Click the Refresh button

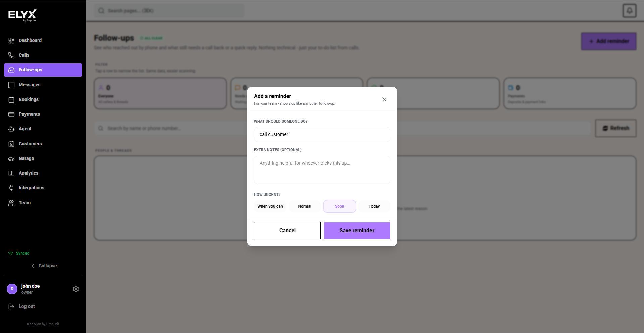click(616, 128)
